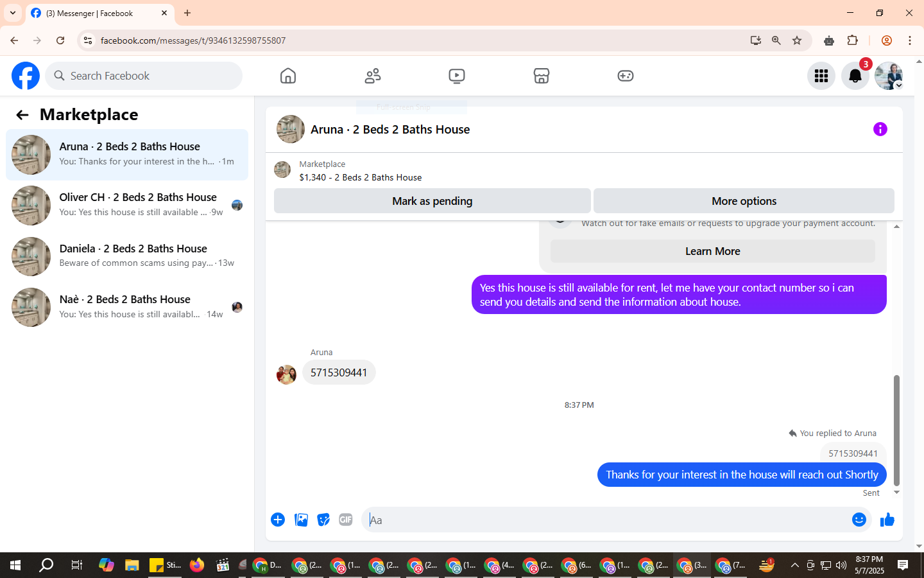Click the Aa message input field
Image resolution: width=924 pixels, height=578 pixels.
point(606,520)
